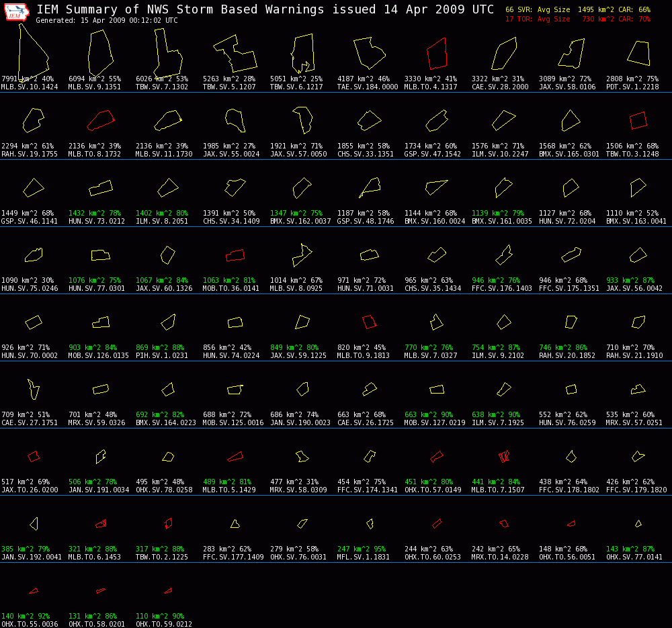The width and height of the screenshot is (672, 628).
Task: Click the 'BMX.SV.165.0301' identifier text
Action: click(x=569, y=154)
